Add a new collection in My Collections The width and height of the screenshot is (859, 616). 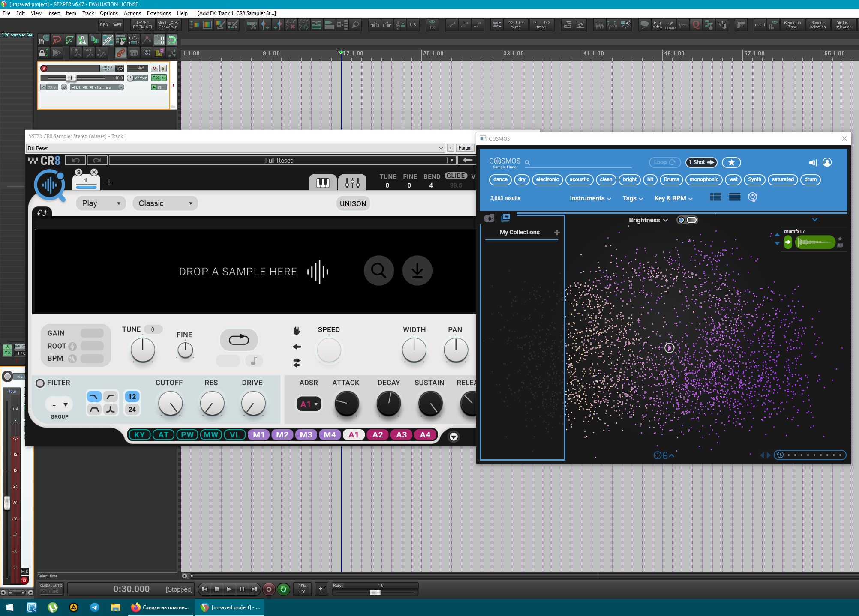[557, 232]
